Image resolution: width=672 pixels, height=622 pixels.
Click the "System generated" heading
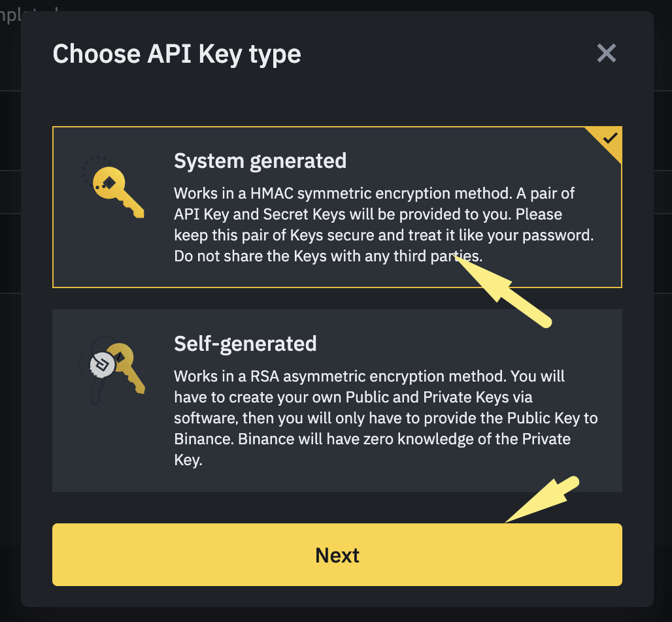260,161
